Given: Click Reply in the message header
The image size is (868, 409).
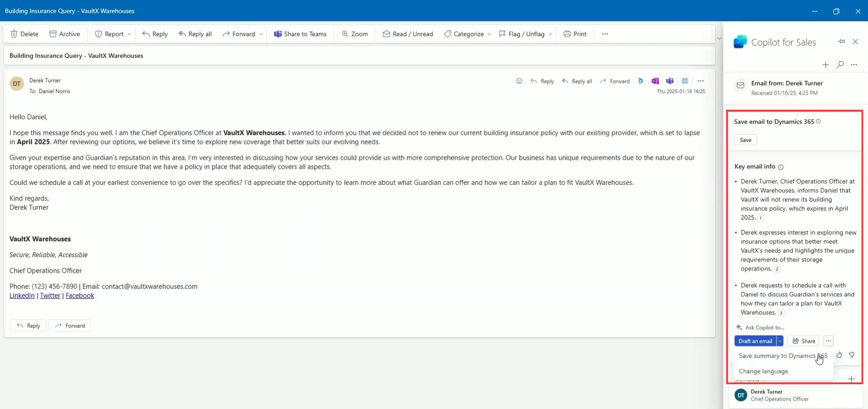Looking at the screenshot, I should (x=542, y=81).
